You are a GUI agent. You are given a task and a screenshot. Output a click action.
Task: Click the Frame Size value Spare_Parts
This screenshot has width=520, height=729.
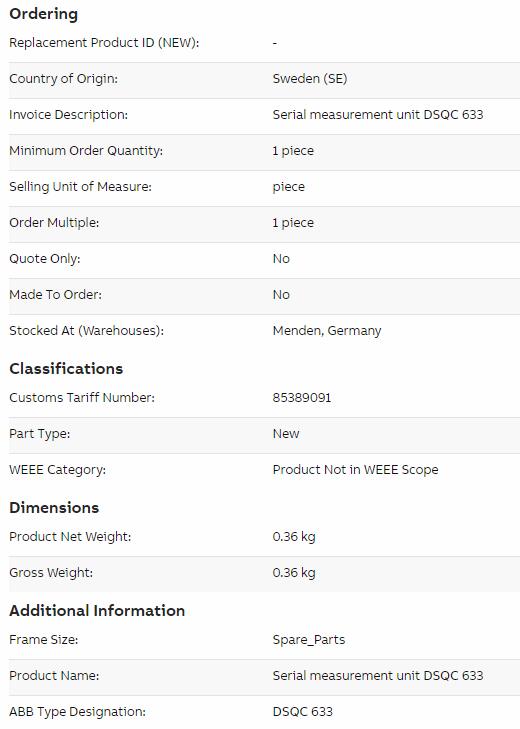pos(309,640)
